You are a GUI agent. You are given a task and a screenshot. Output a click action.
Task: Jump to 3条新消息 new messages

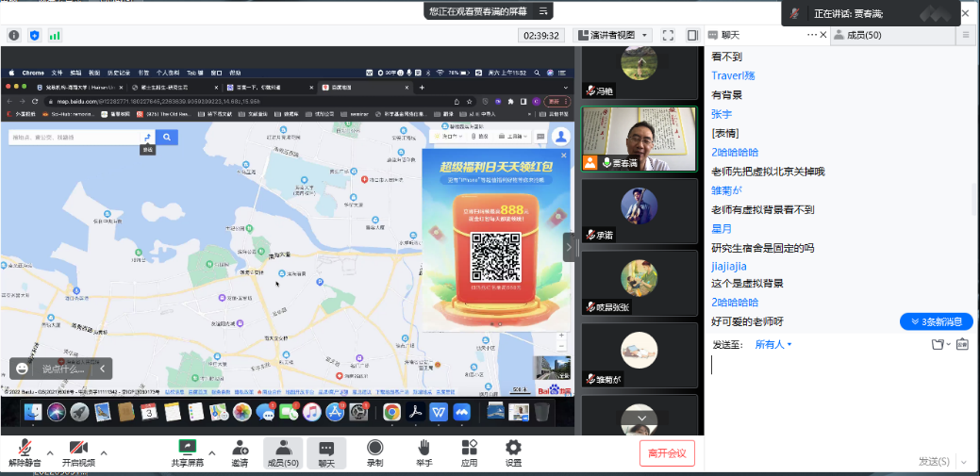pos(937,321)
